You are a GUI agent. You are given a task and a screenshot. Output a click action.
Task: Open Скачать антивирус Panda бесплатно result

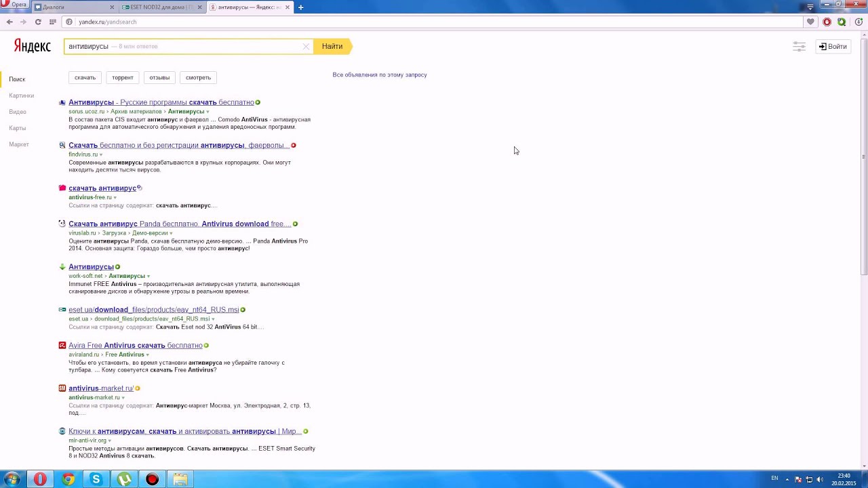179,224
